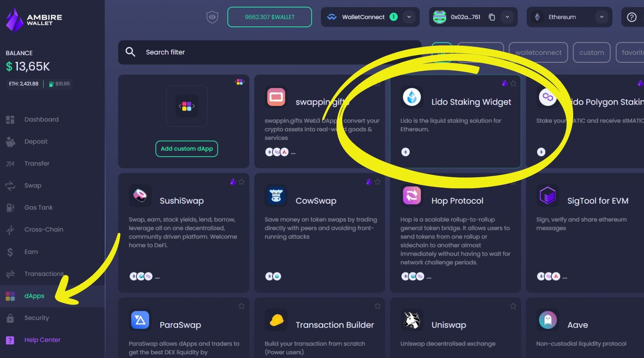Click the WalletConnect connection count badge
The height and width of the screenshot is (358, 644).
pos(394,17)
